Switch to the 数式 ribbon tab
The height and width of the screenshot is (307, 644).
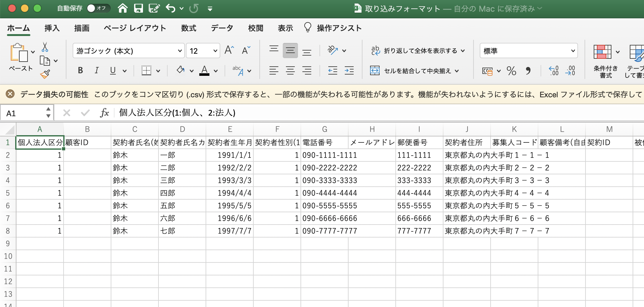tap(189, 28)
